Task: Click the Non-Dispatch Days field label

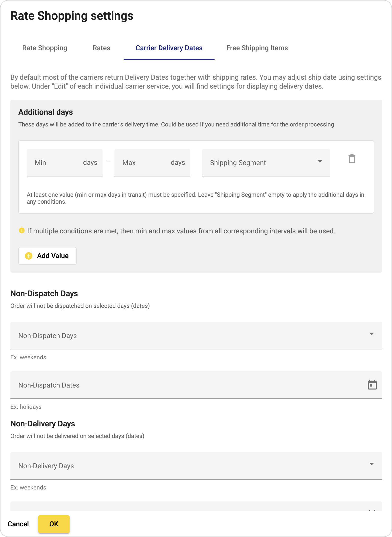Action: click(x=48, y=336)
